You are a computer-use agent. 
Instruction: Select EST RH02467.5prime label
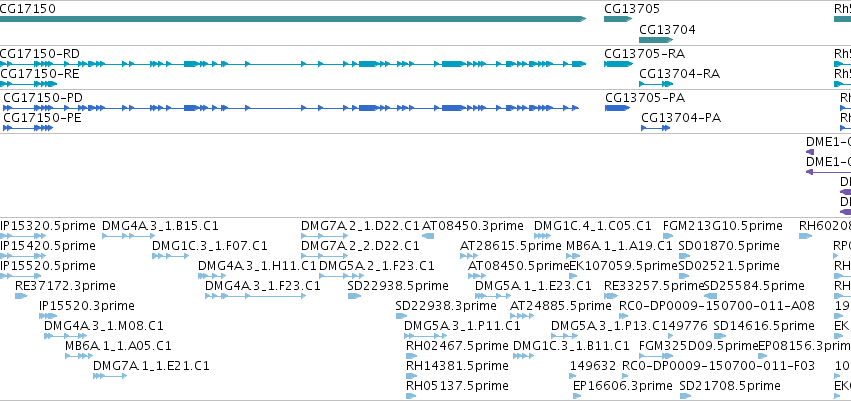click(x=457, y=346)
